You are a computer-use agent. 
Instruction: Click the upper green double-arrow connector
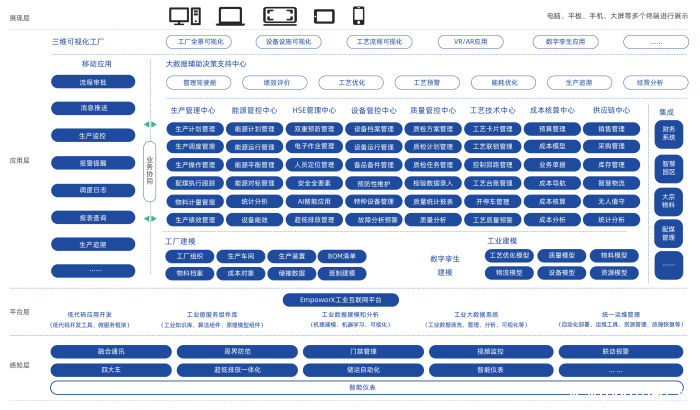point(150,124)
